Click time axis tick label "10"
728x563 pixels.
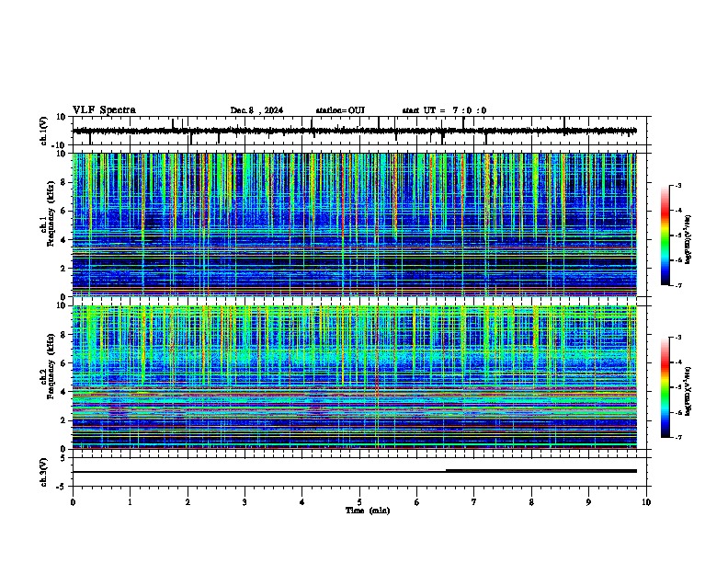(646, 502)
